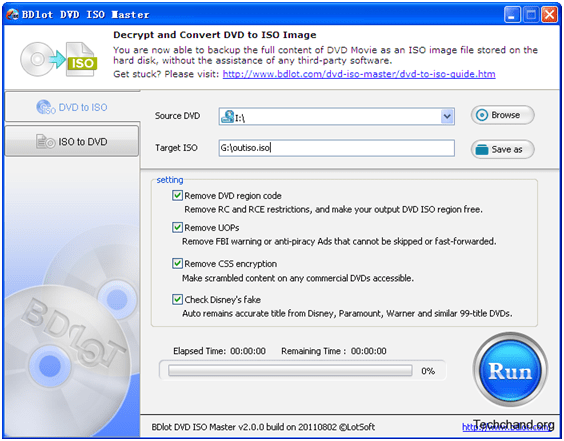Click the Save as folder icon

(482, 149)
